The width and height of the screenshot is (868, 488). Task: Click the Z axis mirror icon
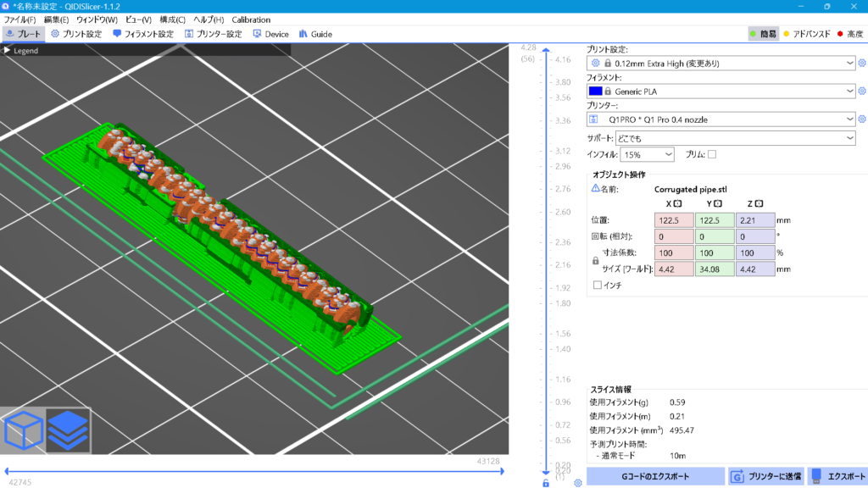tap(759, 203)
